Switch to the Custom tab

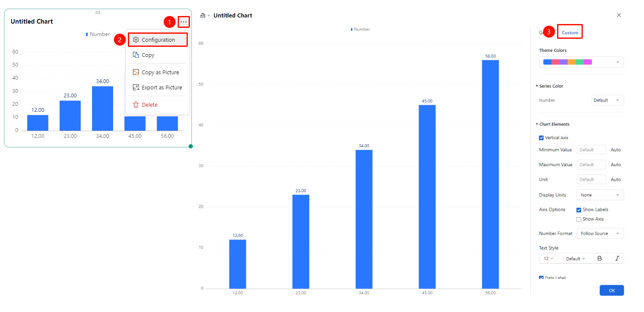pos(570,32)
